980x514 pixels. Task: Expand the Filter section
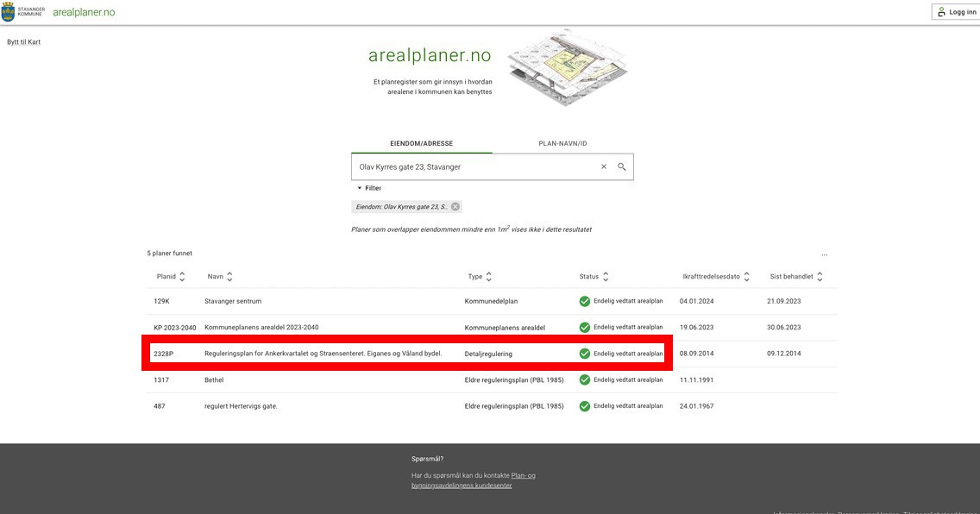[x=369, y=188]
